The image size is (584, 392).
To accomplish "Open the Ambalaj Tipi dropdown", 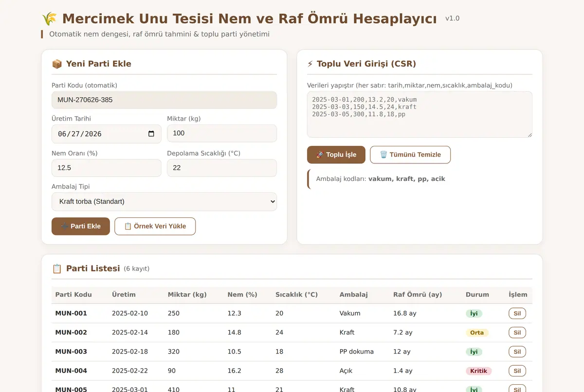I will pos(164,201).
